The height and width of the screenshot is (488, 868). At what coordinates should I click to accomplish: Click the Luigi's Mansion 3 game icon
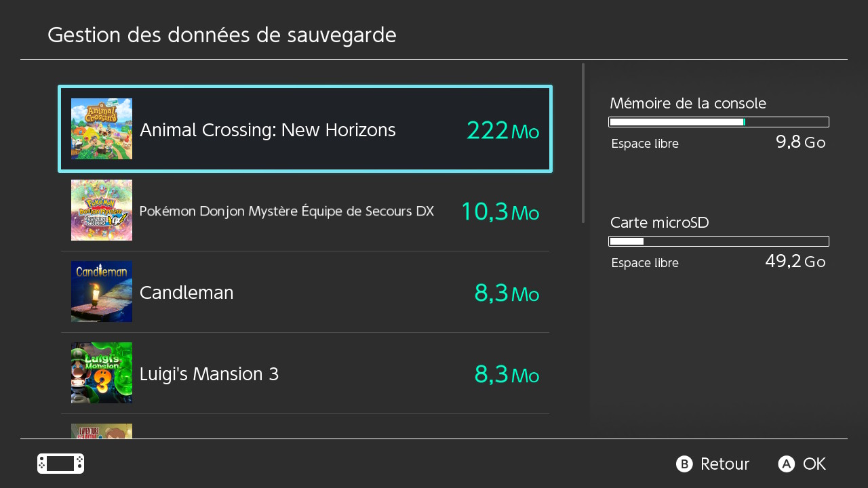102,373
